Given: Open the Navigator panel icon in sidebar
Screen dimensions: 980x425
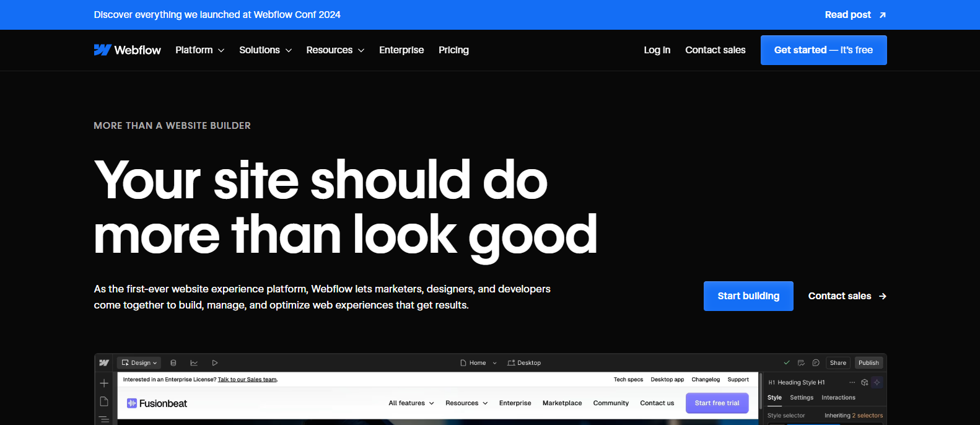Looking at the screenshot, I should (104, 419).
